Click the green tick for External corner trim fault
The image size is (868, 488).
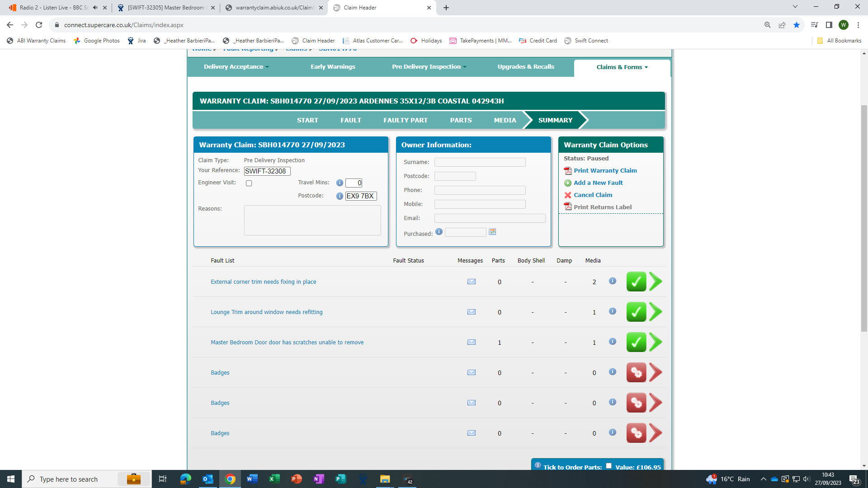click(636, 282)
